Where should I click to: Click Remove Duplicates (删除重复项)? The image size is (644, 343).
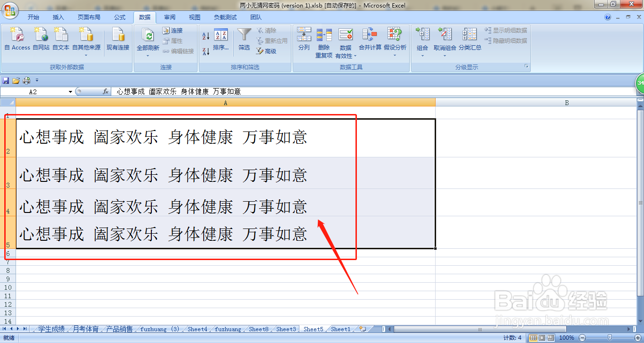coord(324,42)
